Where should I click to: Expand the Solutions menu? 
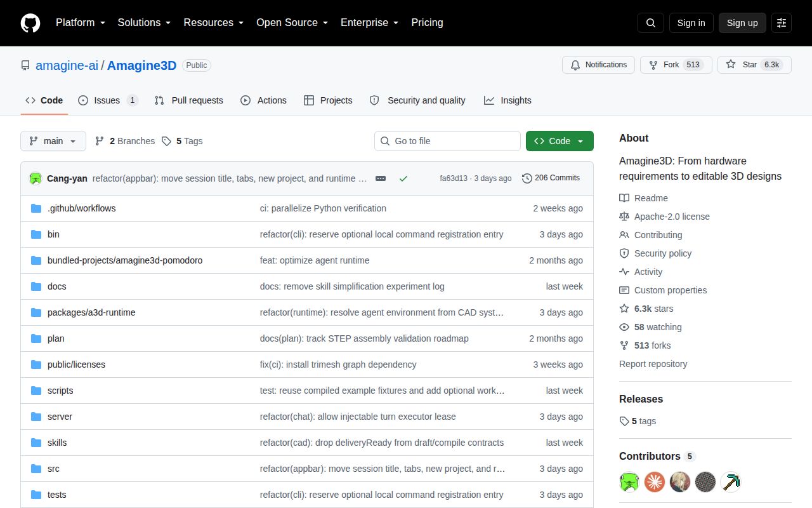(144, 23)
